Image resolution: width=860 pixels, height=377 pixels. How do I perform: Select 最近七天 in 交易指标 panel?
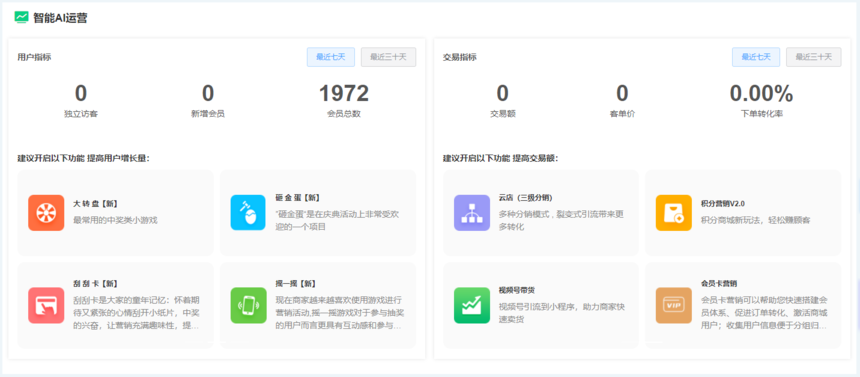pos(756,57)
